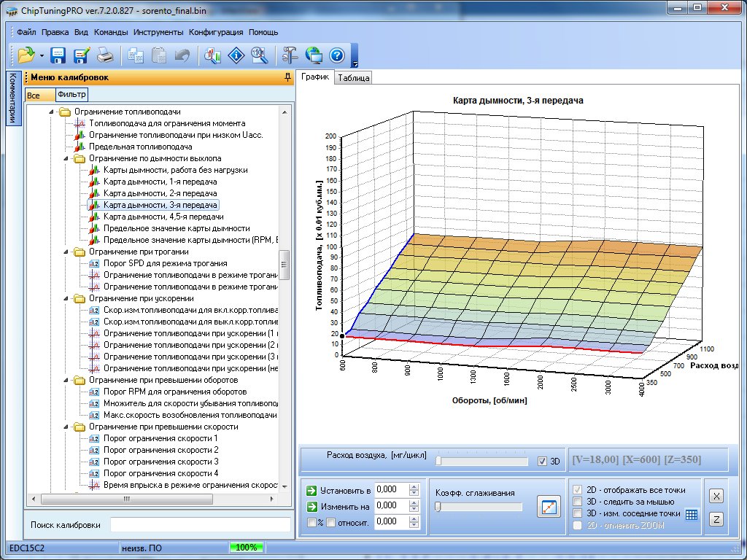The image size is (747, 560).
Task: Switch to the 'Таблица' tab
Action: click(354, 77)
